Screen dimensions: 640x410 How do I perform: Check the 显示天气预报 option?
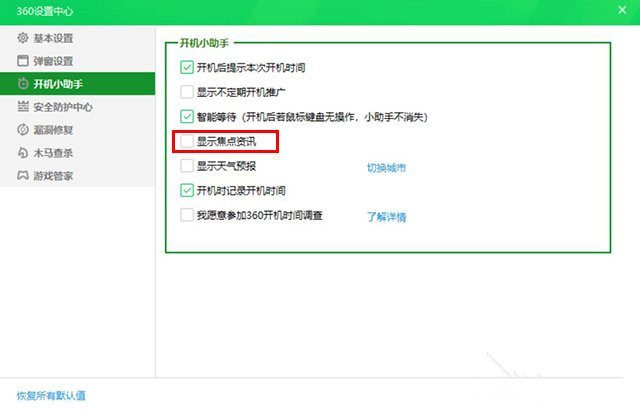coord(187,166)
